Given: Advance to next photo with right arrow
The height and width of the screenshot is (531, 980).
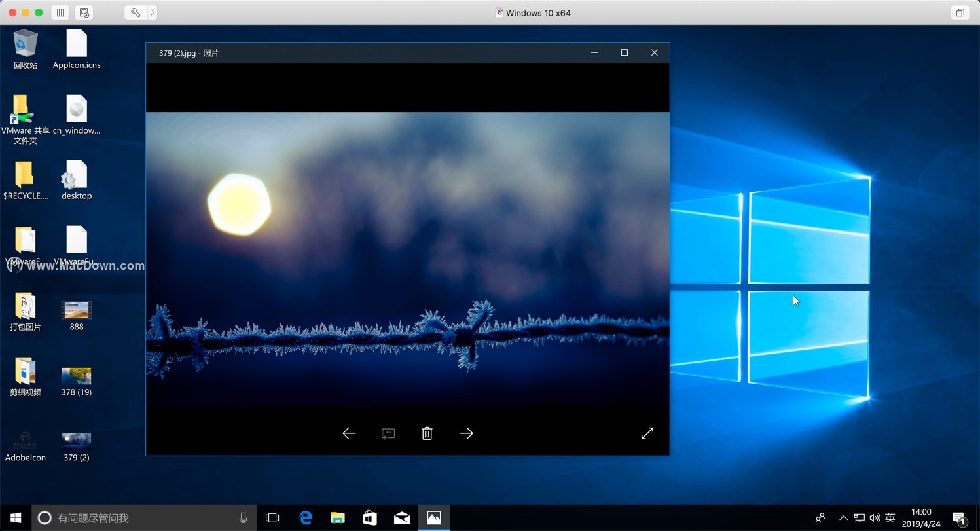Looking at the screenshot, I should tap(466, 433).
